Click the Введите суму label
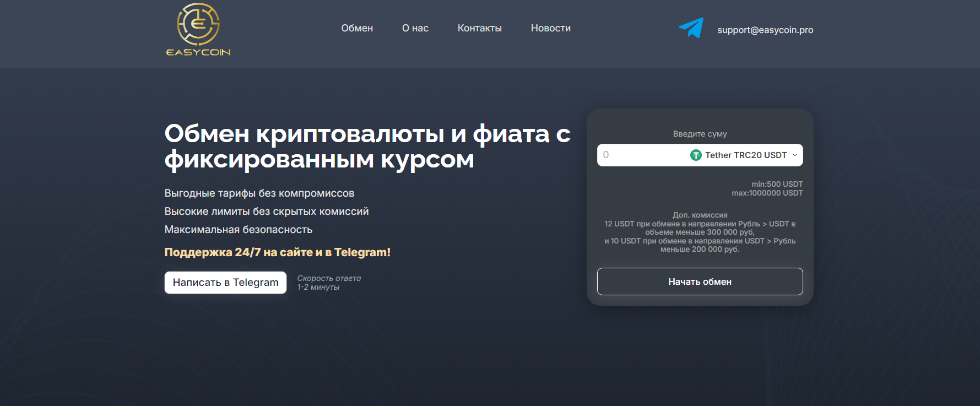 pos(700,134)
